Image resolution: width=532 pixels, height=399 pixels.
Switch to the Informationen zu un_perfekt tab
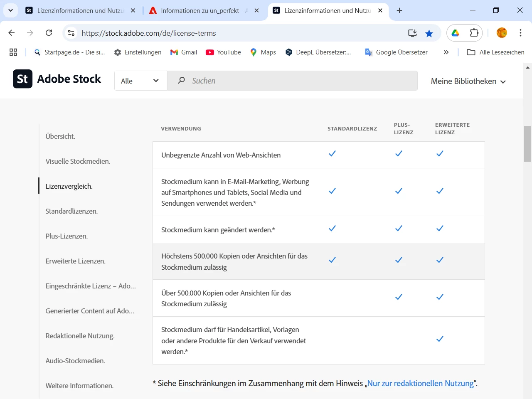click(202, 11)
